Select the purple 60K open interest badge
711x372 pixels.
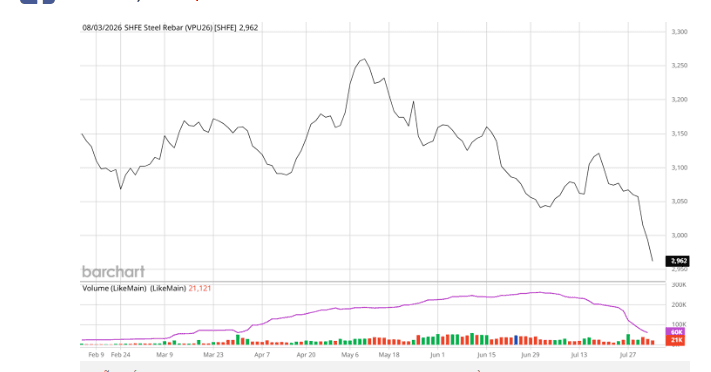(x=676, y=332)
